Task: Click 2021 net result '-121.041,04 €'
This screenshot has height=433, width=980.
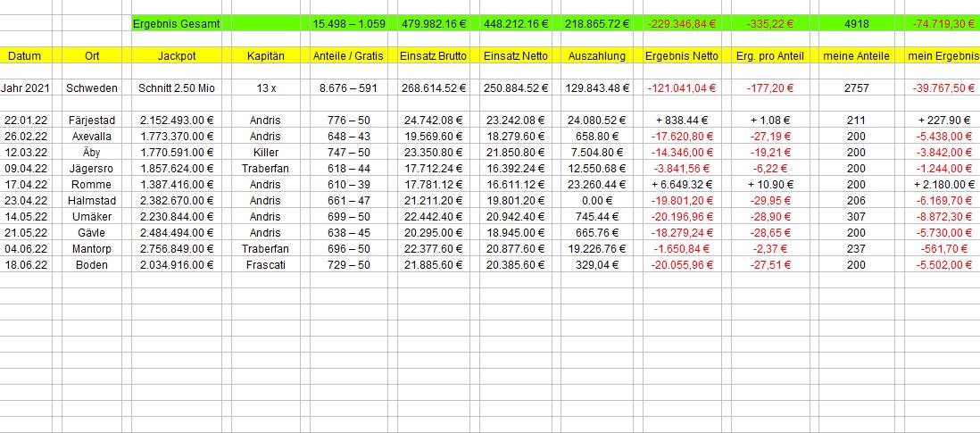Action: pyautogui.click(x=681, y=88)
